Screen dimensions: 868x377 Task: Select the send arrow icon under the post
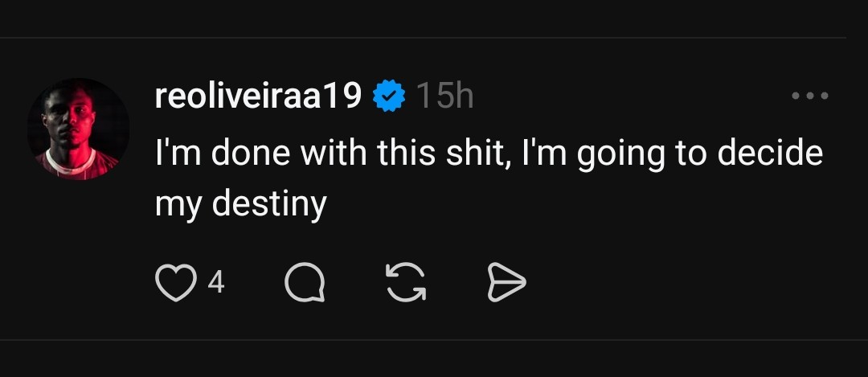[507, 283]
